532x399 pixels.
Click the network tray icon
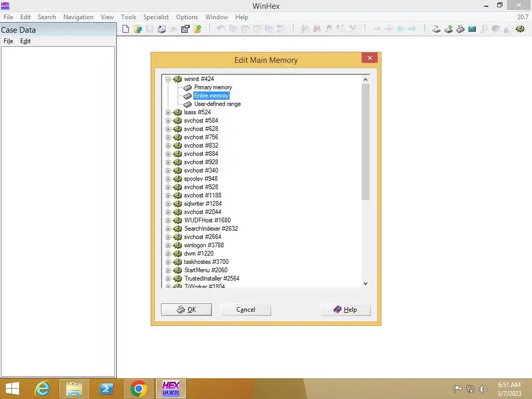click(471, 389)
